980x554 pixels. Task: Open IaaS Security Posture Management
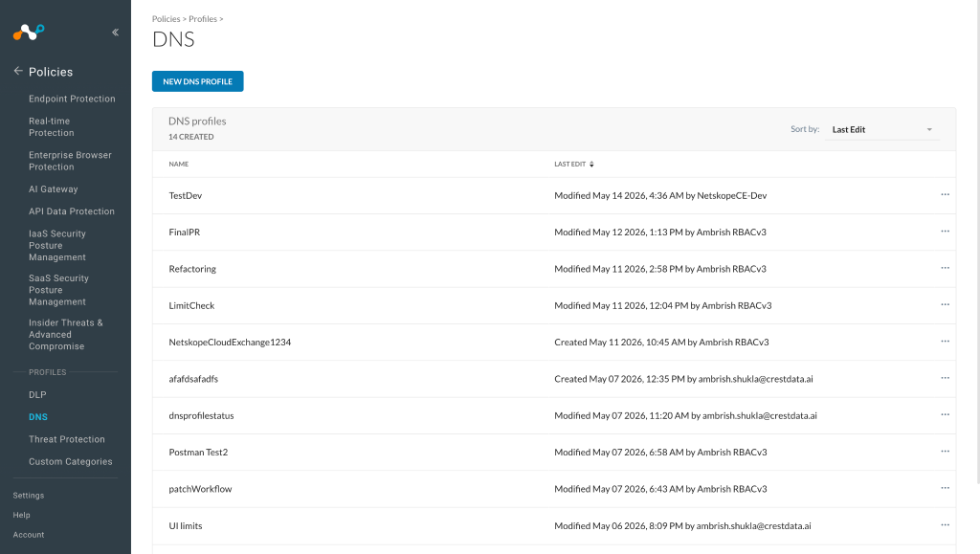click(x=57, y=245)
